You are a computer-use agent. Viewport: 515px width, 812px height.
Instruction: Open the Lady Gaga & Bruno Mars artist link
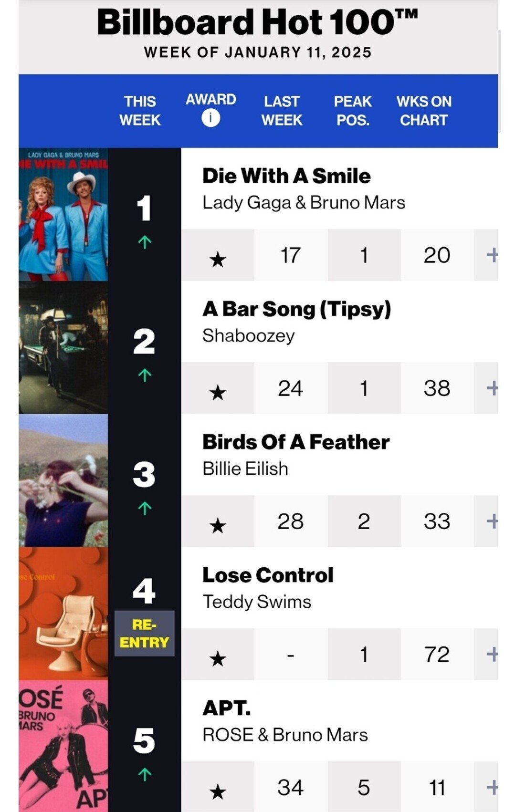point(304,203)
